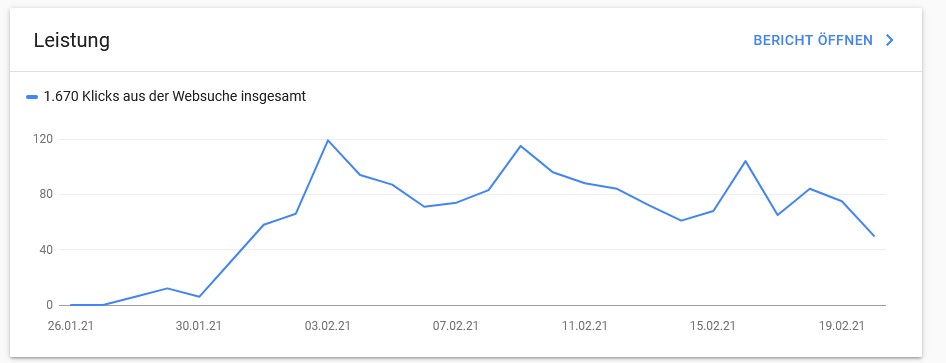Select the date label 30.01.21 on axis

pos(198,326)
